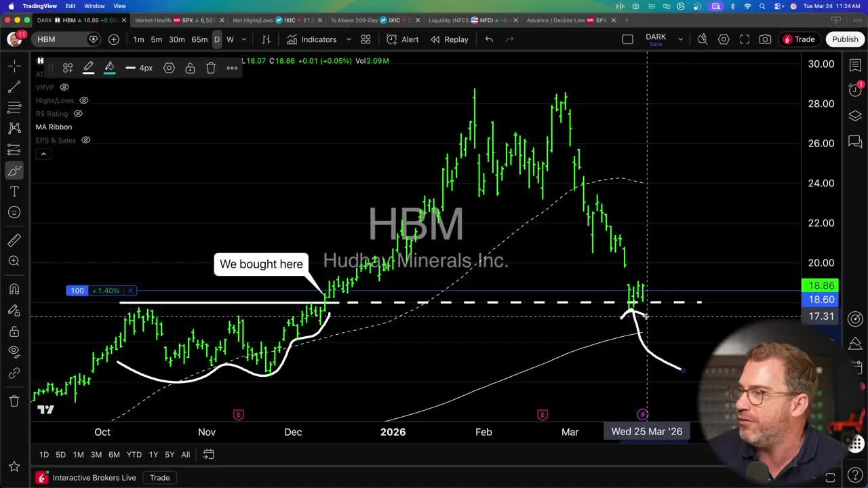Viewport: 868px width, 488px height.
Task: Expand the weekly W timeframe dropdown
Action: [243, 39]
